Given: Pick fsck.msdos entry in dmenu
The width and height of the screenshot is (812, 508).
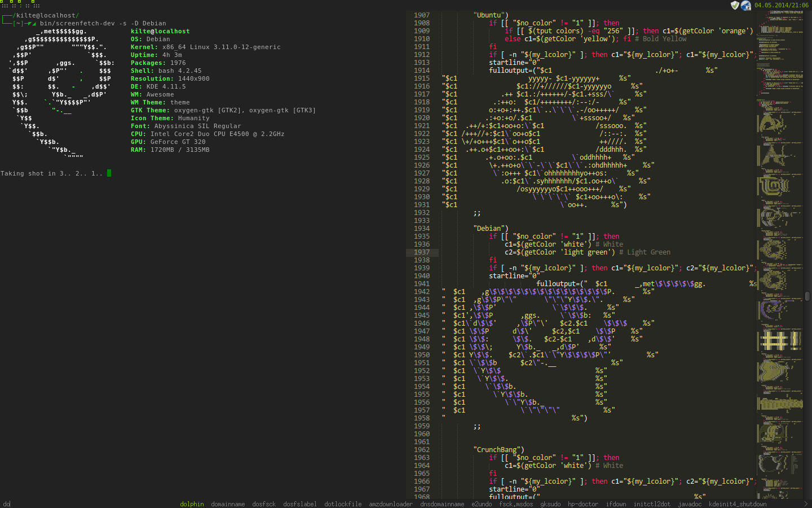Looking at the screenshot, I should 516,504.
